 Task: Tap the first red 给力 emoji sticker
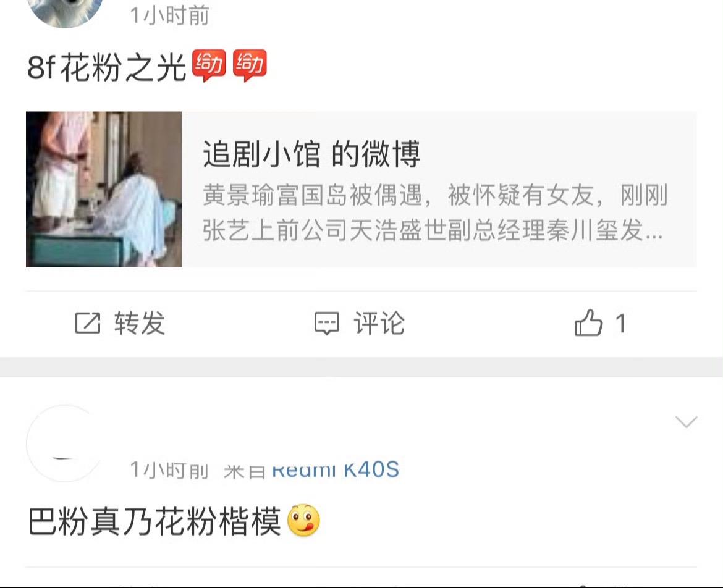[209, 65]
